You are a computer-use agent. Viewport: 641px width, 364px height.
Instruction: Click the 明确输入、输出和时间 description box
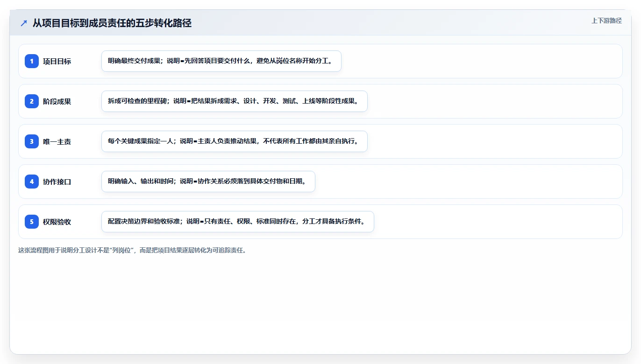(x=208, y=182)
